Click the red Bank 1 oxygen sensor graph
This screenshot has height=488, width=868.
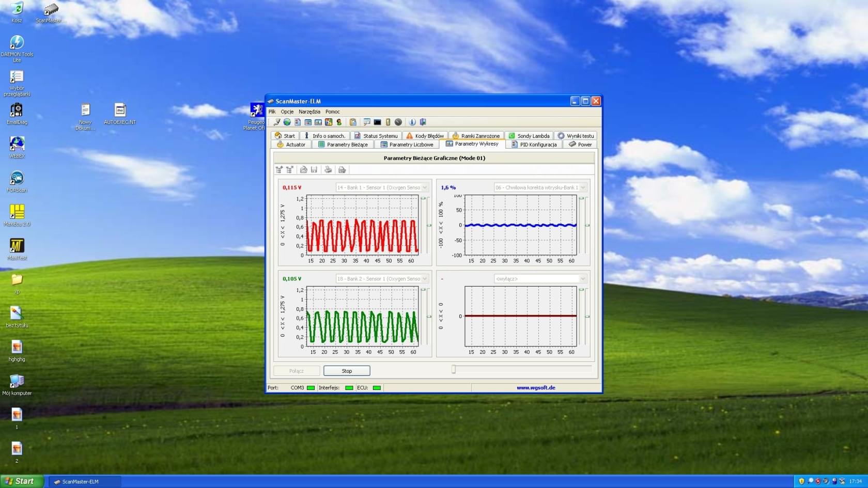[x=362, y=225]
